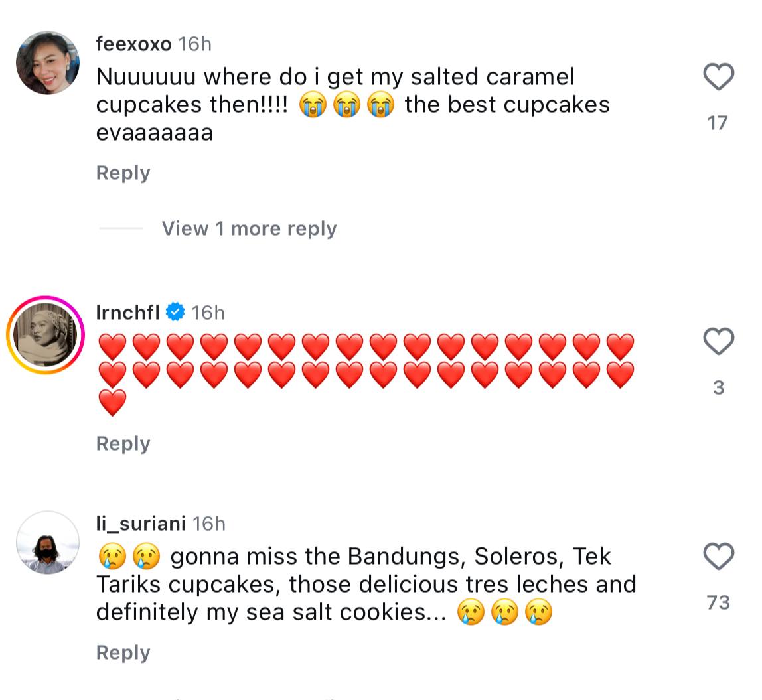This screenshot has height=700, width=762.
Task: Reply to feexoxo's comment
Action: tap(123, 173)
